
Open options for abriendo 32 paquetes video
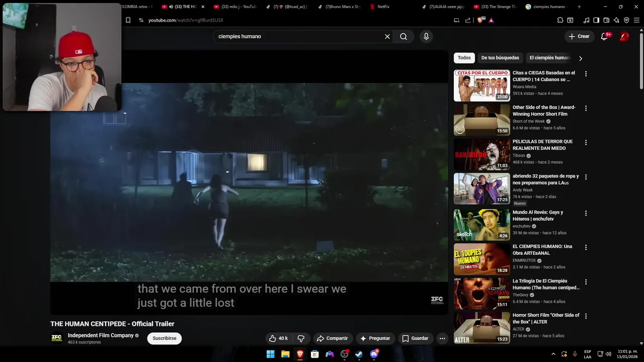586,177
